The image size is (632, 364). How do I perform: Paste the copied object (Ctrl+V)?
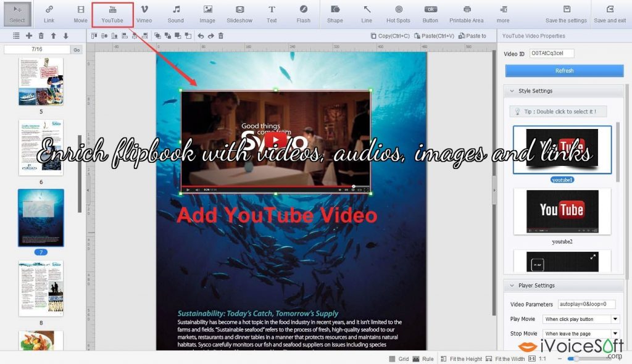[434, 36]
